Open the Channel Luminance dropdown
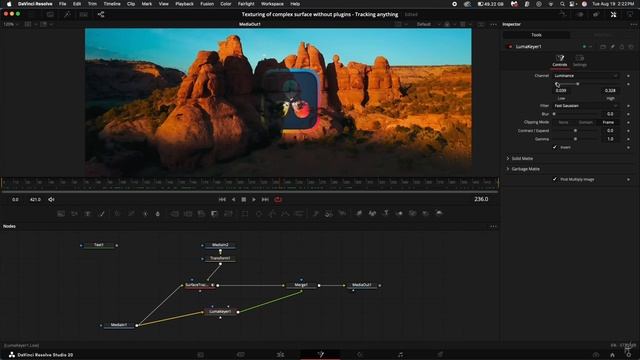Viewport: 640px width, 360px height. point(586,76)
